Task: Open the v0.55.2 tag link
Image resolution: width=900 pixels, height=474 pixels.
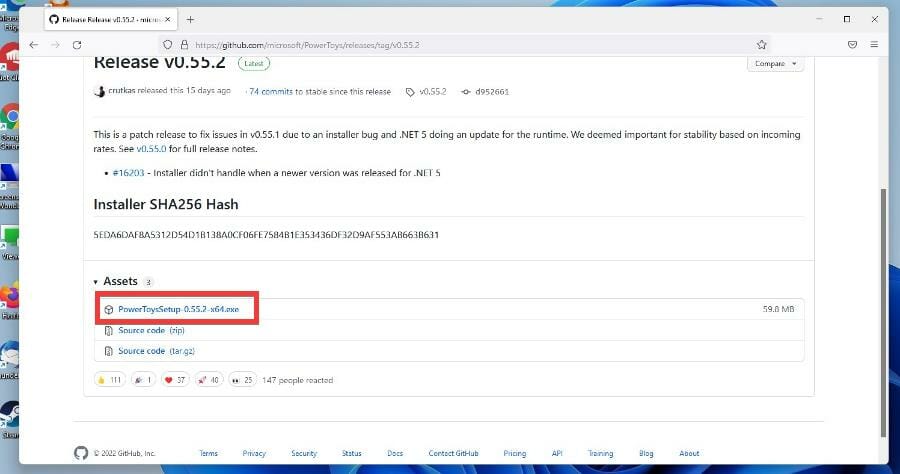Action: (432, 92)
